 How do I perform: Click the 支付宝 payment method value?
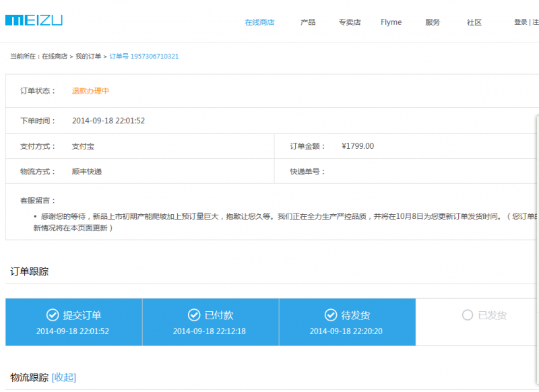(83, 146)
